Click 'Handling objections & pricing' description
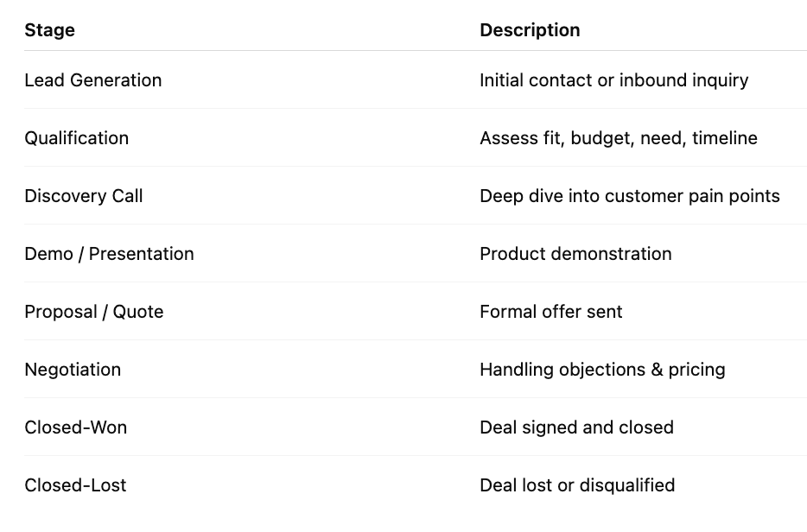 (603, 370)
